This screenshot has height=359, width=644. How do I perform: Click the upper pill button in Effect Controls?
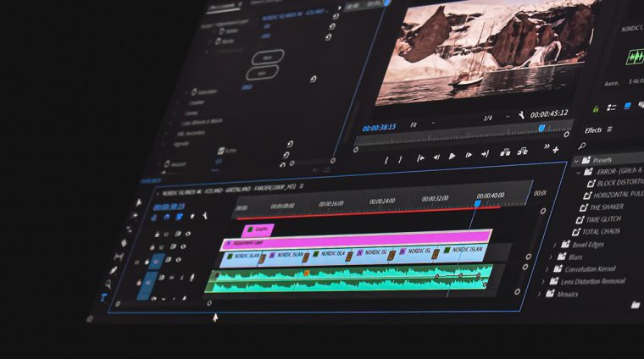point(268,57)
